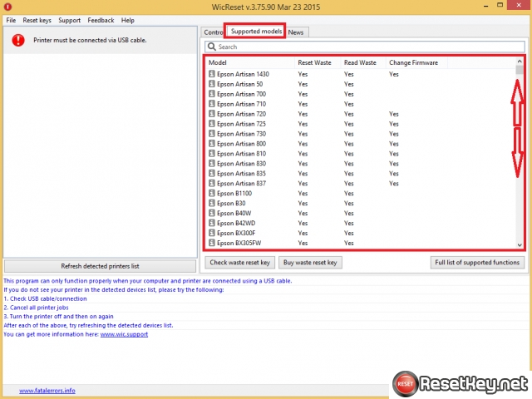This screenshot has height=399, width=532.
Task: Sort the list by the Model column header
Action: pos(218,63)
